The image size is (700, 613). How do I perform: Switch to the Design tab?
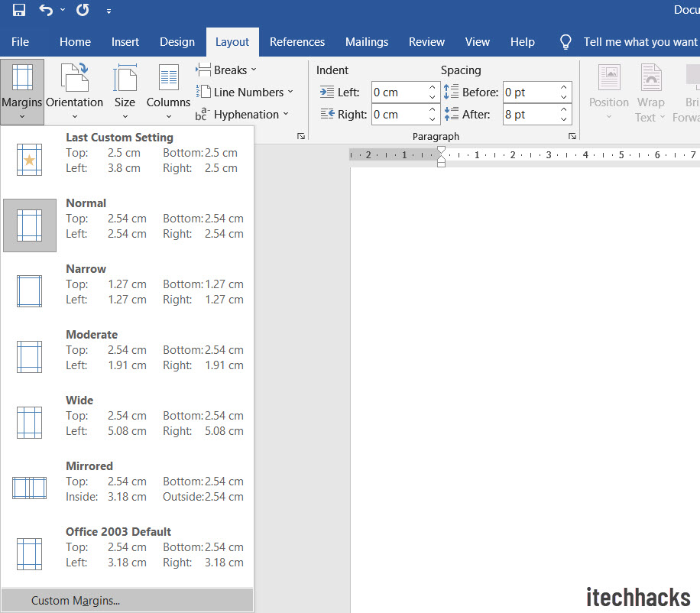(177, 42)
